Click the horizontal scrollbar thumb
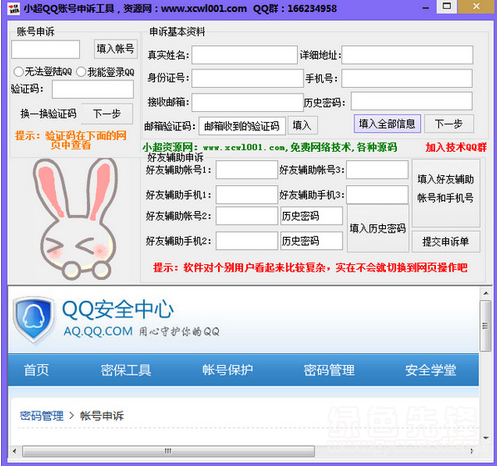 coord(168,451)
